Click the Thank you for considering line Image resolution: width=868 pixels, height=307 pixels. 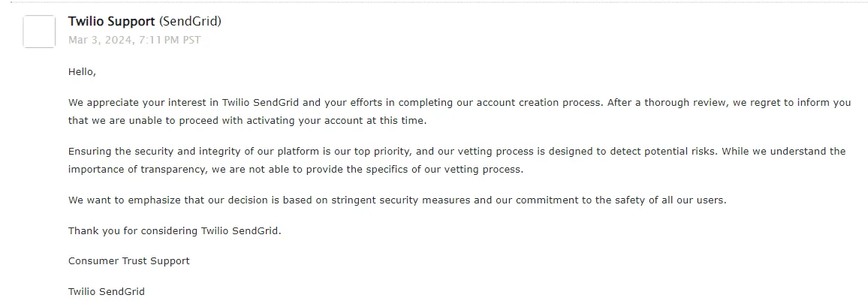pos(174,230)
